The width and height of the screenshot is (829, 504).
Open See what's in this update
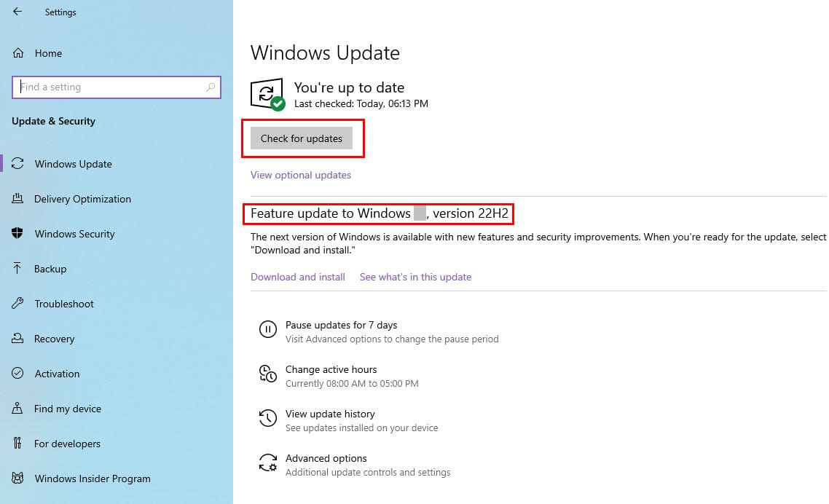tap(415, 277)
